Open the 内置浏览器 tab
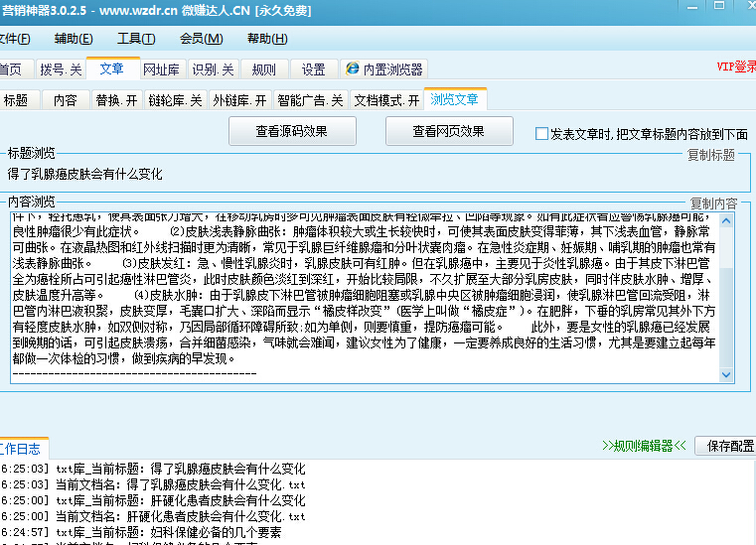756x545 pixels. coord(383,69)
